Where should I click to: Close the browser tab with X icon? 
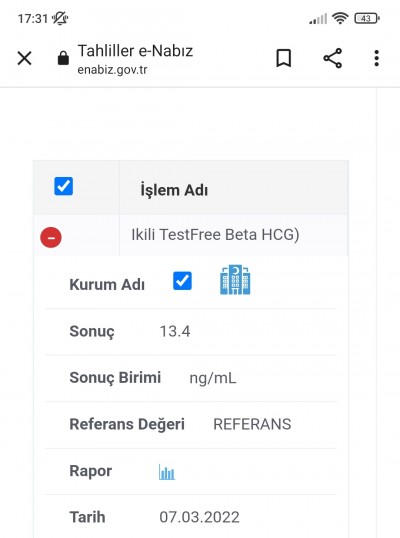pyautogui.click(x=25, y=58)
